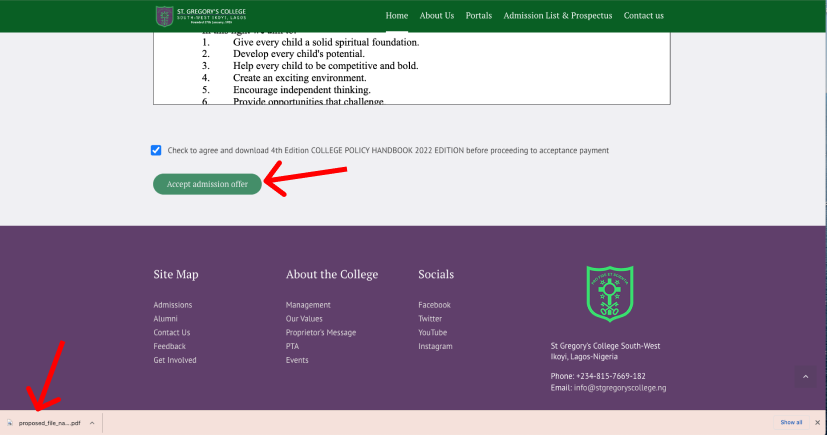
Task: Open the Contact us page
Action: [x=643, y=16]
